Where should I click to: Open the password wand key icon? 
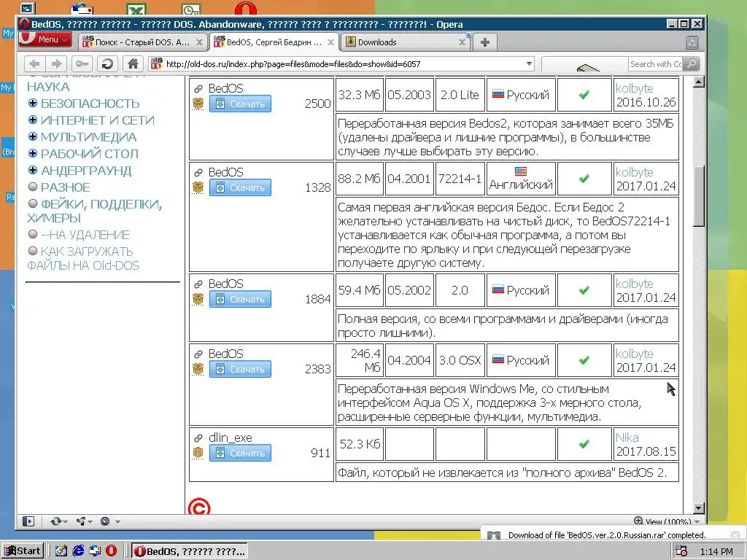pos(82,64)
